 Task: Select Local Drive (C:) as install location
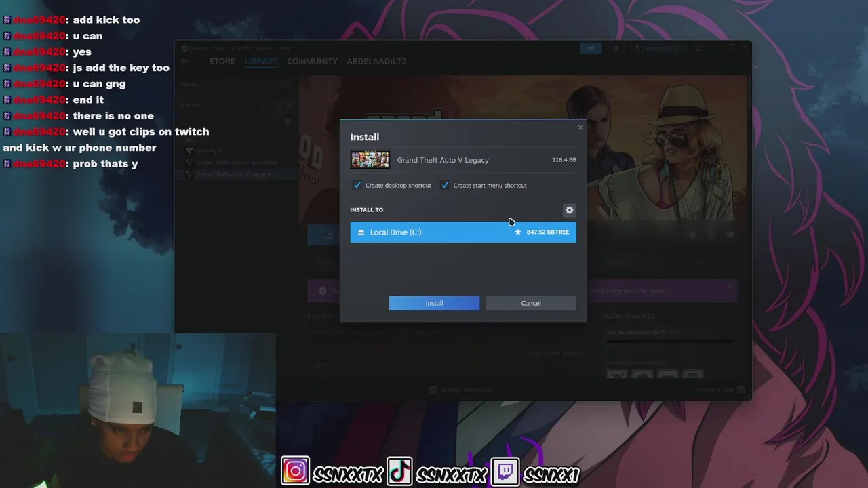pos(463,232)
